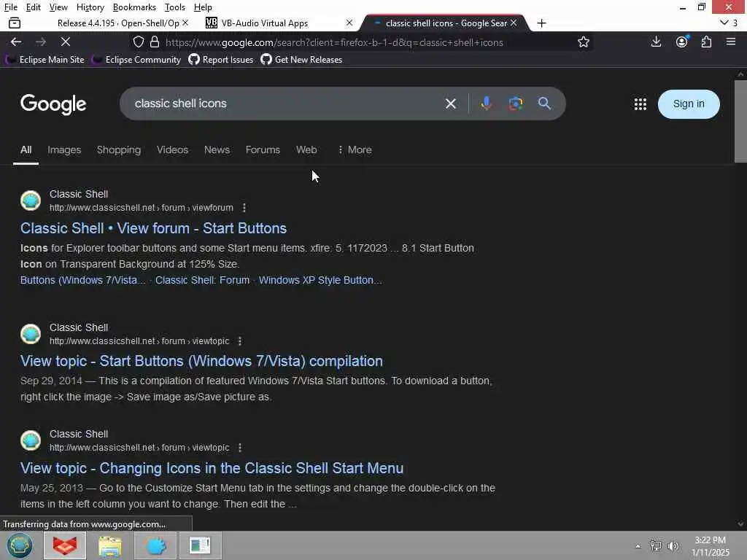
Task: Open the View menu
Action: 58,7
